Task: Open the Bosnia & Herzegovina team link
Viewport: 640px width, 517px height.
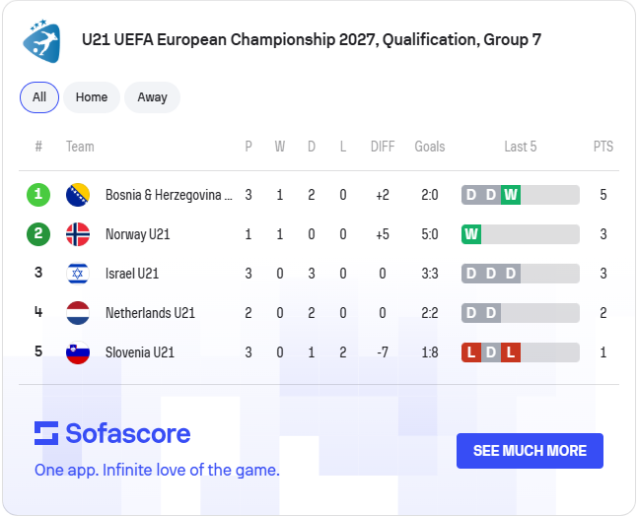Action: coord(168,195)
